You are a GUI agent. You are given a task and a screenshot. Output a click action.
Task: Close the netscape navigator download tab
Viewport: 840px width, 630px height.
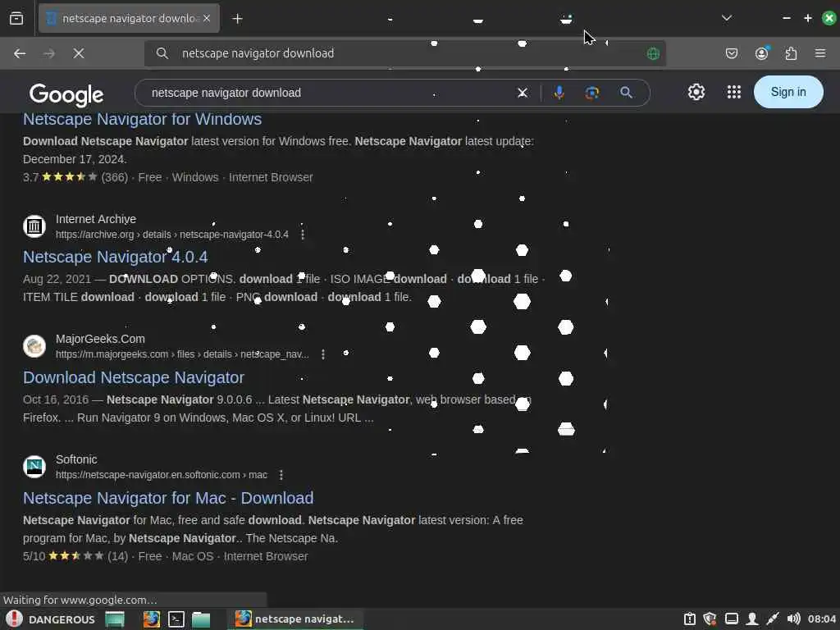point(207,18)
